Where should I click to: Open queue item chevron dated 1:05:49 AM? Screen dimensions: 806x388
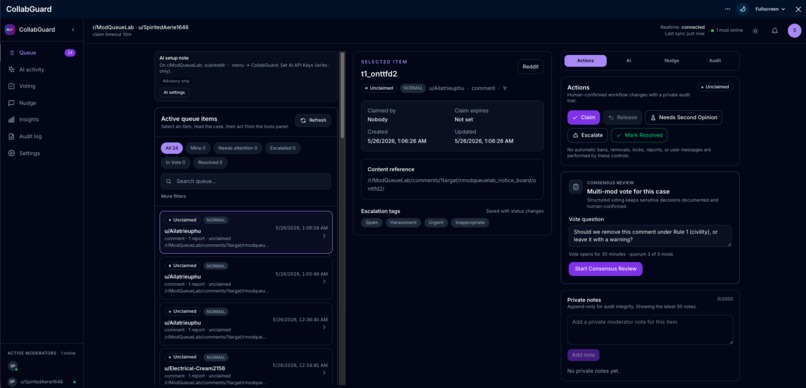tap(324, 282)
